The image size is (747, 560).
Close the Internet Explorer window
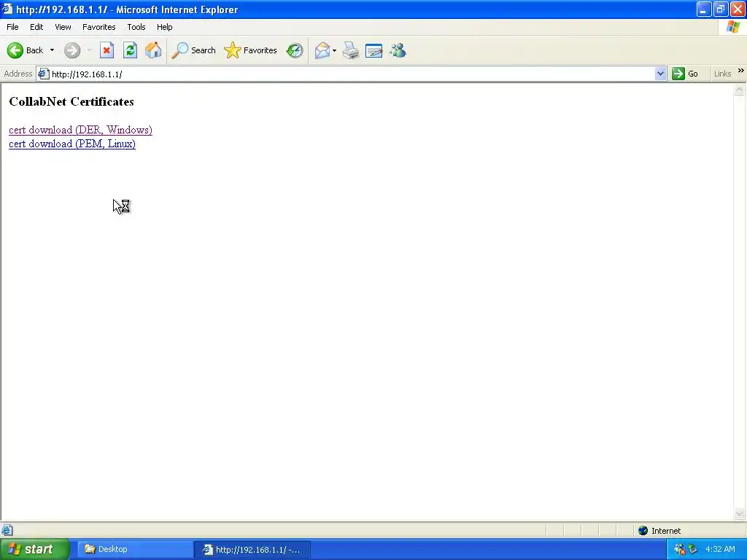(738, 9)
